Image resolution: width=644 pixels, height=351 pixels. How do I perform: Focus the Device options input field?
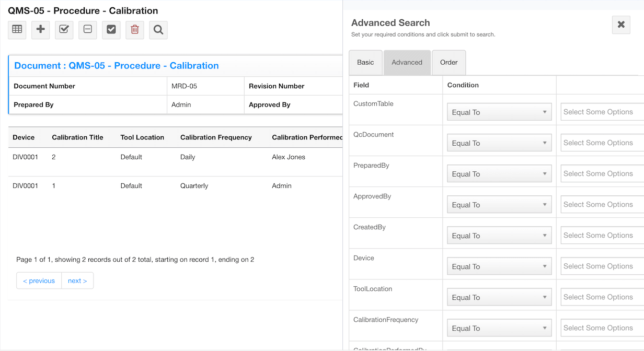tap(602, 266)
